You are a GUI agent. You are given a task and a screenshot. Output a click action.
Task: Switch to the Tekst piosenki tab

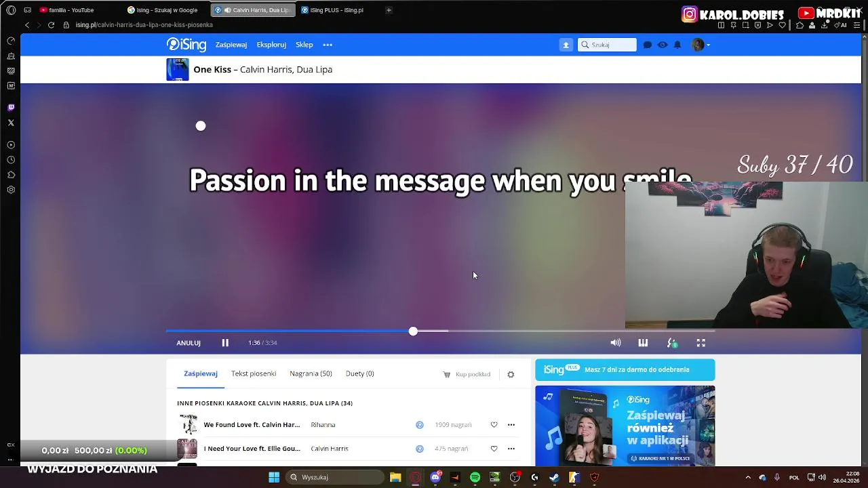254,373
